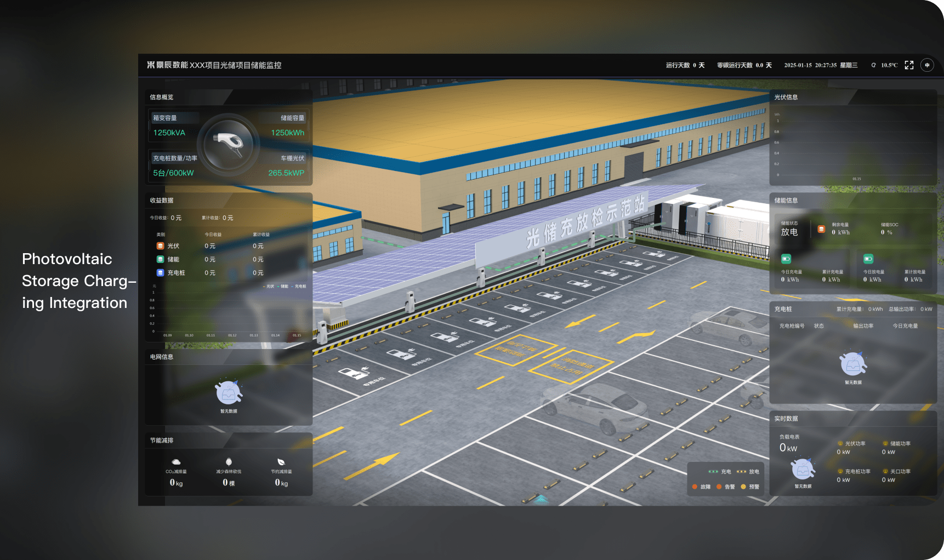Click the 箱变容量 label
944x560 pixels.
(x=165, y=118)
